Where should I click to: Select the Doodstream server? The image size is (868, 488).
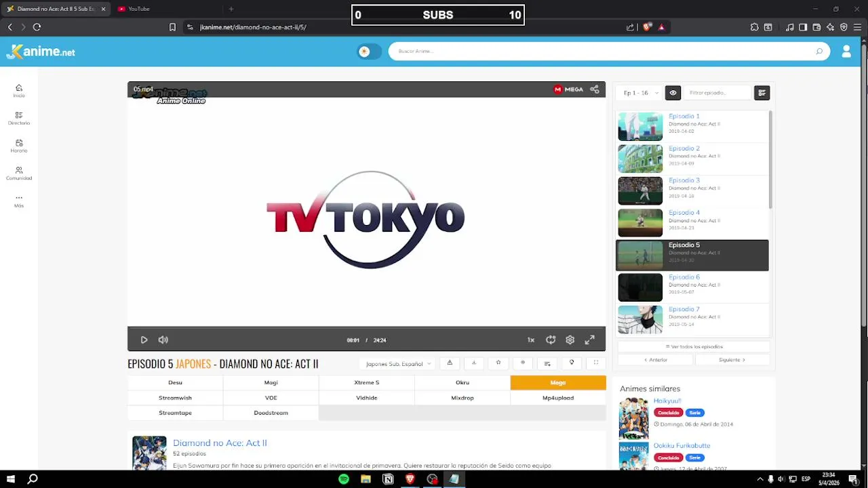pos(271,413)
